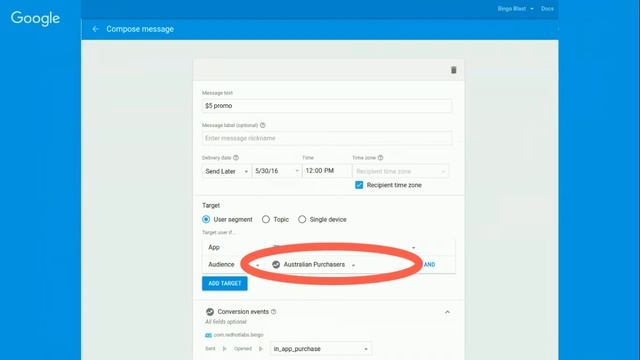Select the Topic radio button

(x=266, y=220)
